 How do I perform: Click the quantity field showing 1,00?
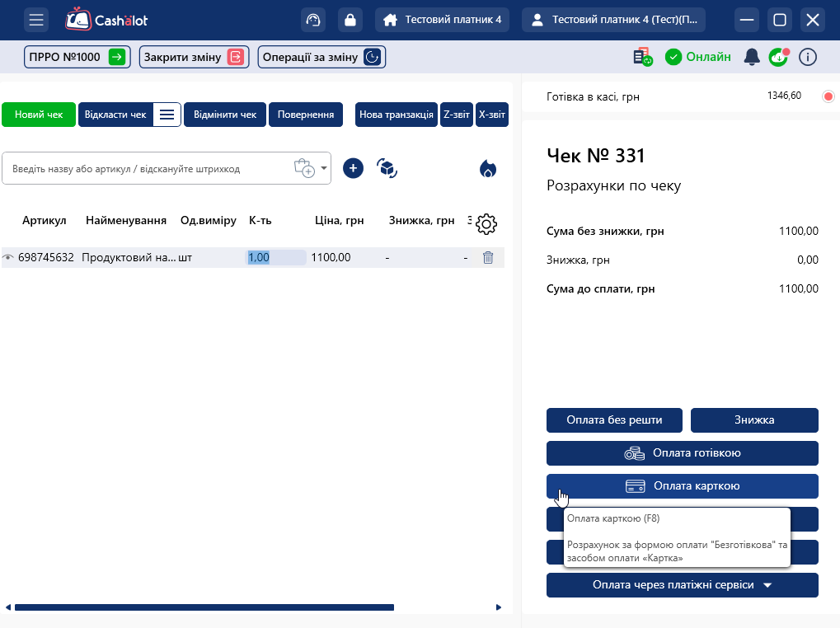276,257
